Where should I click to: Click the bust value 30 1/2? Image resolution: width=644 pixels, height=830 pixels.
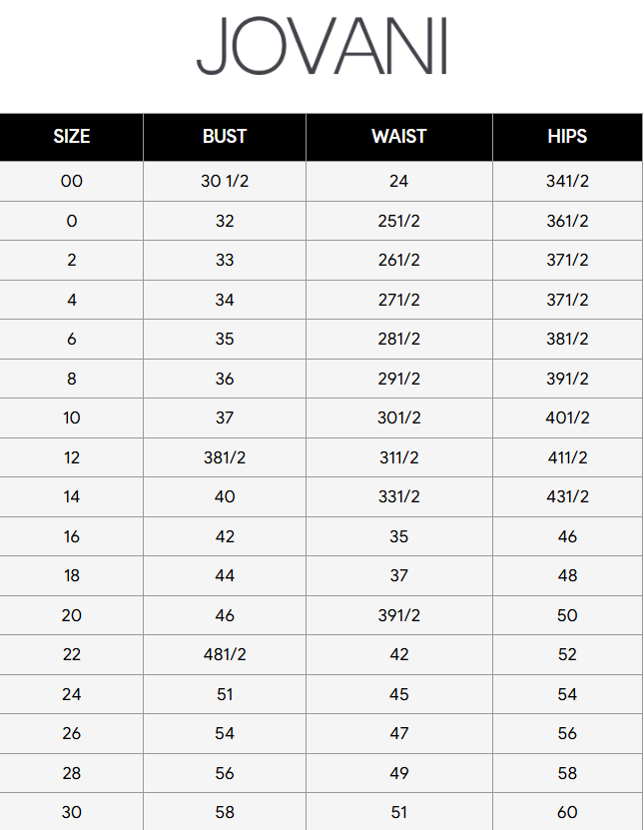click(225, 181)
